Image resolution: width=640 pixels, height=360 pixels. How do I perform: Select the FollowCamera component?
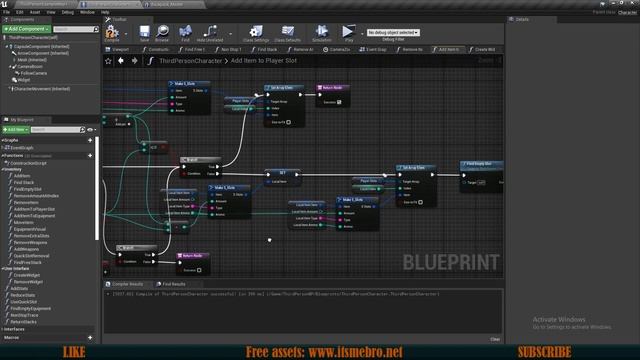click(x=34, y=73)
